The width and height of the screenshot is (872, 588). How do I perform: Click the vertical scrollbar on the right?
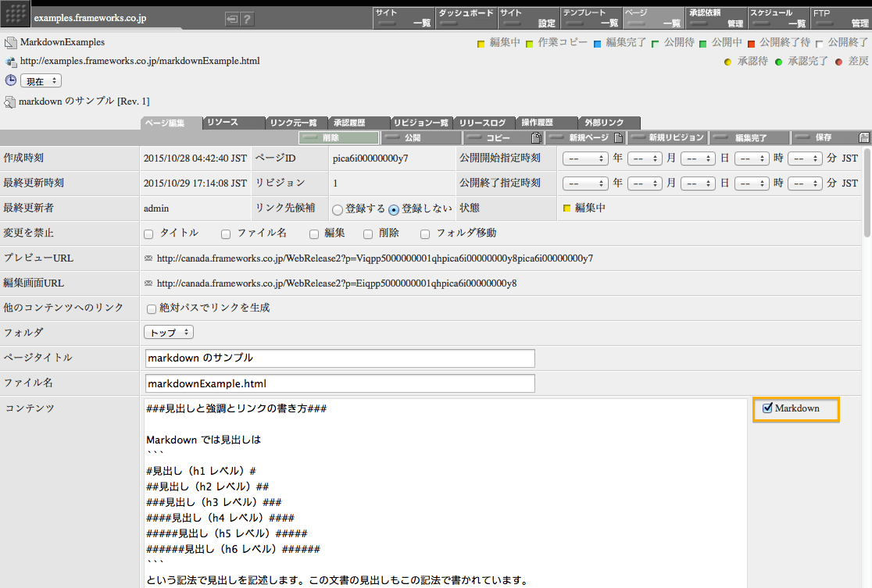click(867, 192)
